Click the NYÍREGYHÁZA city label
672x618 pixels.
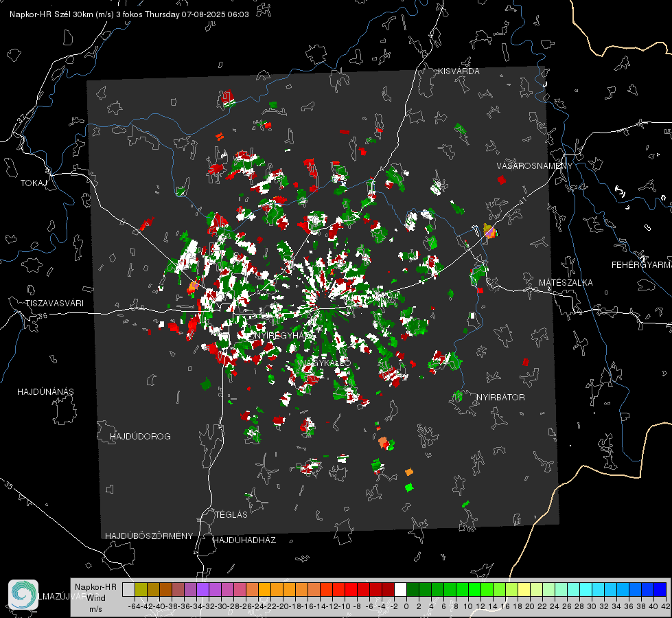[x=283, y=335]
